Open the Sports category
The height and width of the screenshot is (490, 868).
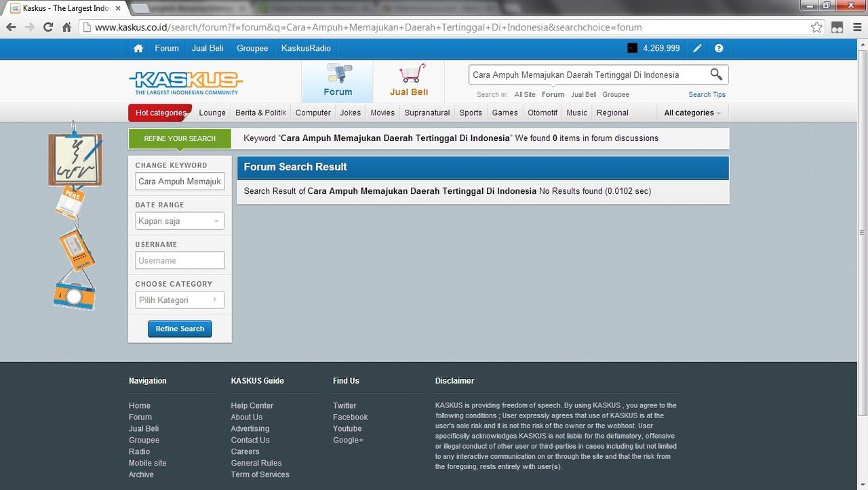(471, 113)
